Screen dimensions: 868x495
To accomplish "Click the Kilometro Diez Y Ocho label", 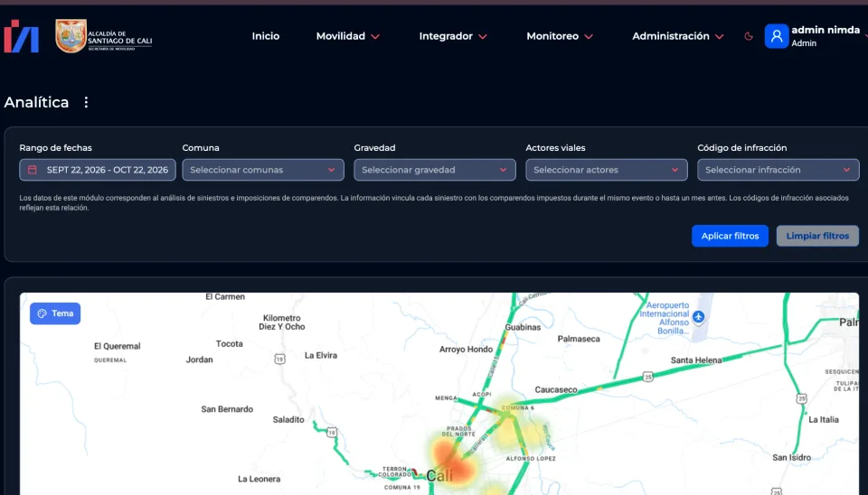I will coord(282,322).
